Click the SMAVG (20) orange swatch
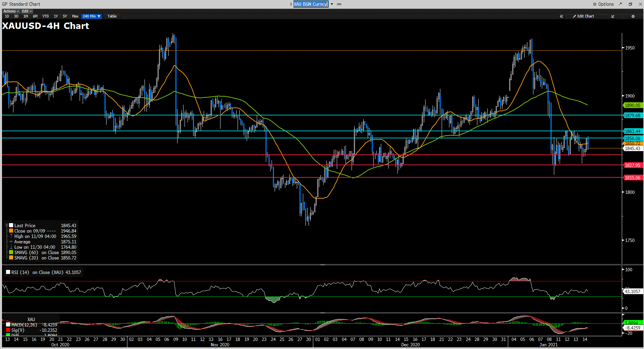The width and height of the screenshot is (644, 349). (x=11, y=258)
